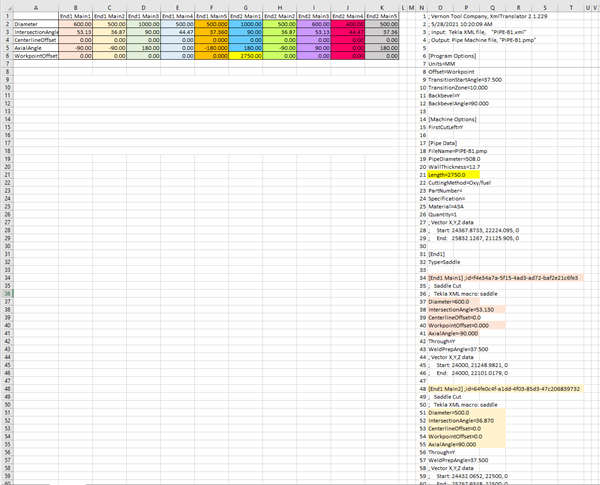Viewport: 600px width, 485px height.
Task: Click the Diameter=600.0 line
Action: click(453, 302)
